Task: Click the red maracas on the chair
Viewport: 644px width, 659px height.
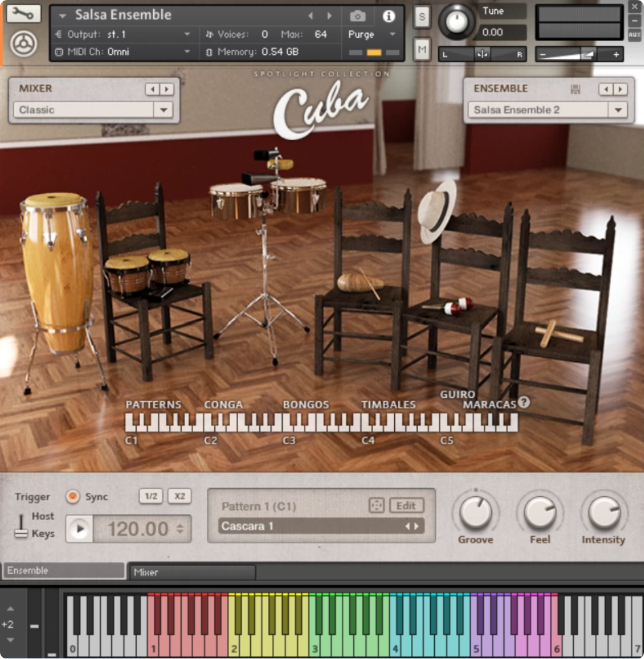Action: (x=453, y=306)
